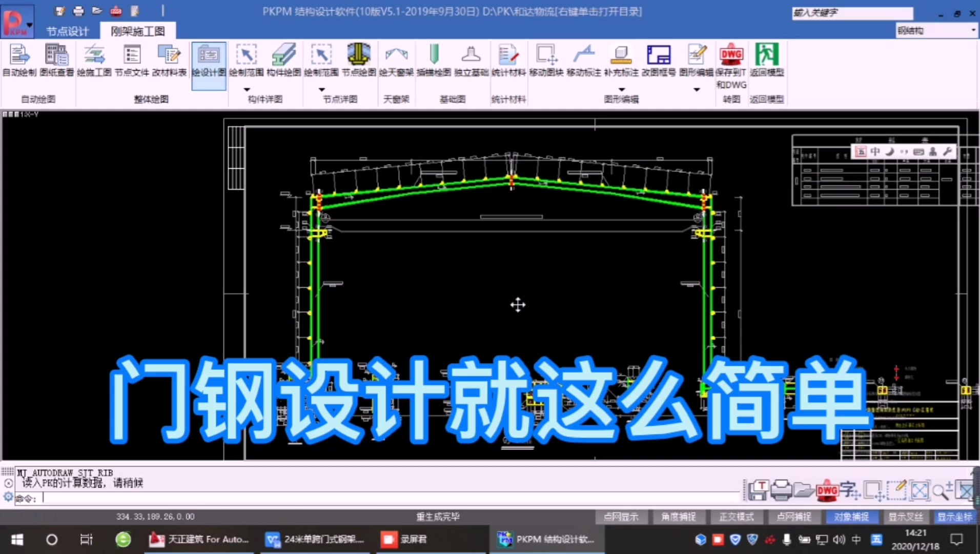Click 保存到T和DWG save icon
Viewport: 980px width, 554px height.
point(731,66)
